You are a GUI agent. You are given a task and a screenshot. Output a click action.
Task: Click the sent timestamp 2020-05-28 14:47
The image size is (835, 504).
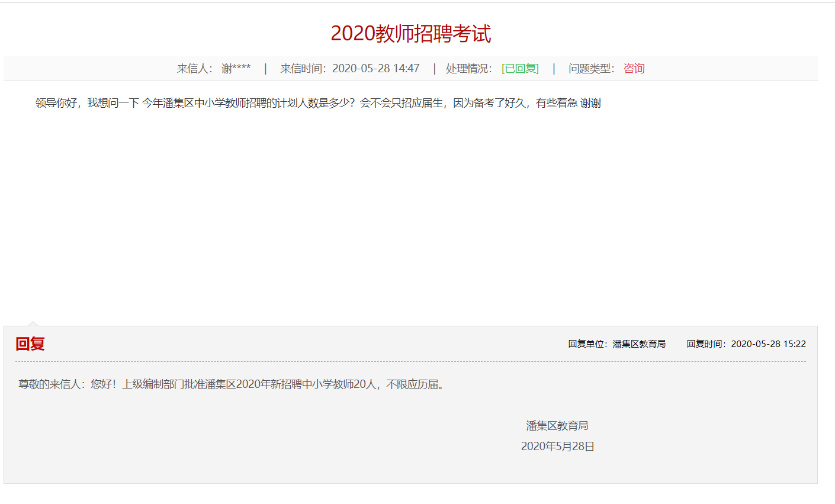(375, 69)
